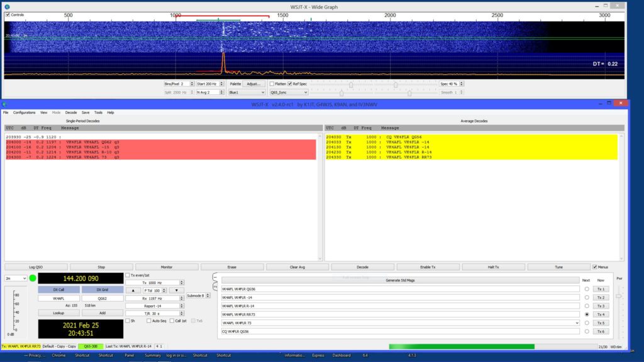Click the Lookup button
The width and height of the screenshot is (644, 362).
[58, 313]
